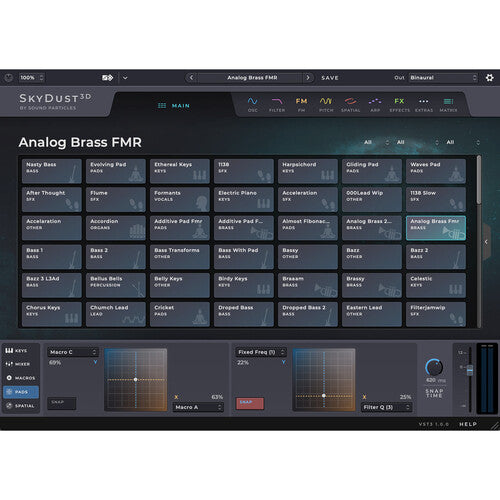Open the Filter Q (3) dropdown
This screenshot has width=500, height=500.
386,407
